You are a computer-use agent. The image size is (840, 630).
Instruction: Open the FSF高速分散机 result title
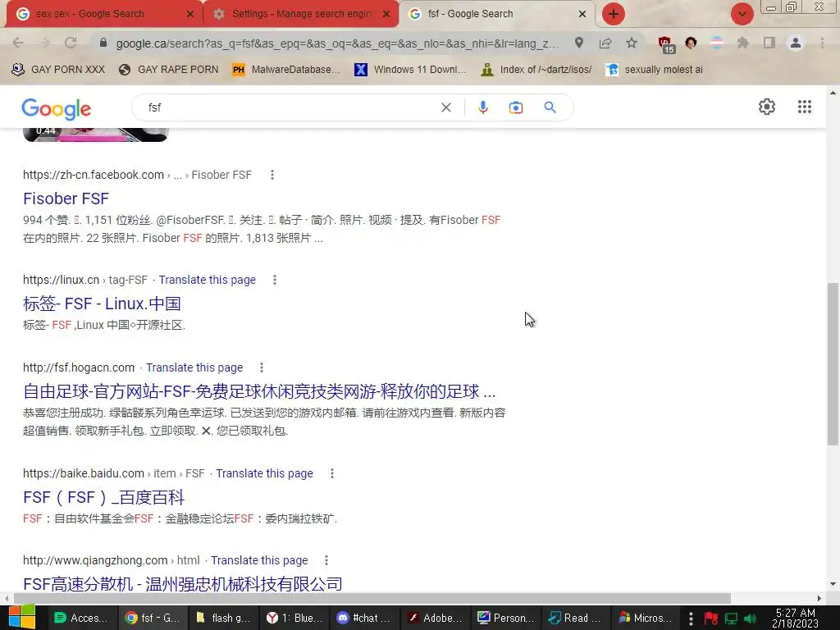click(x=183, y=583)
